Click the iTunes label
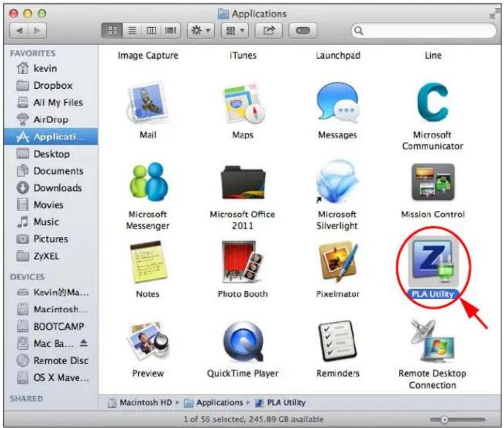 [243, 55]
